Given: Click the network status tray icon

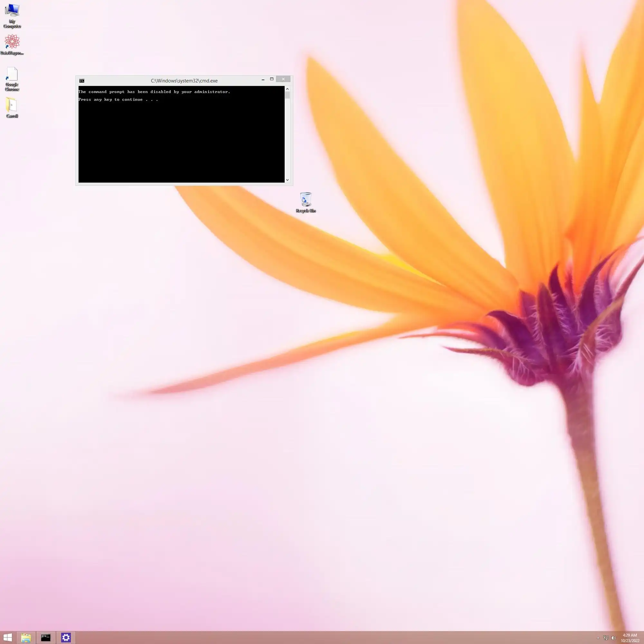Looking at the screenshot, I should pyautogui.click(x=606, y=638).
